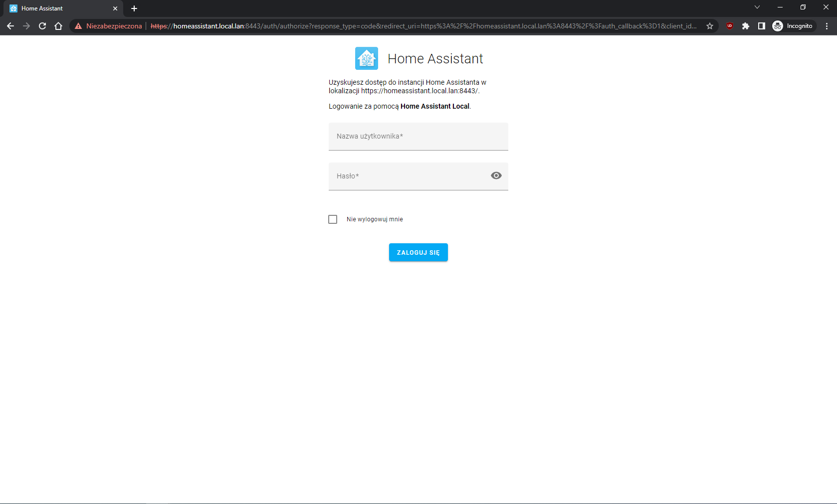This screenshot has height=504, width=837.
Task: Click the Home Assistant logo icon
Action: (x=367, y=58)
